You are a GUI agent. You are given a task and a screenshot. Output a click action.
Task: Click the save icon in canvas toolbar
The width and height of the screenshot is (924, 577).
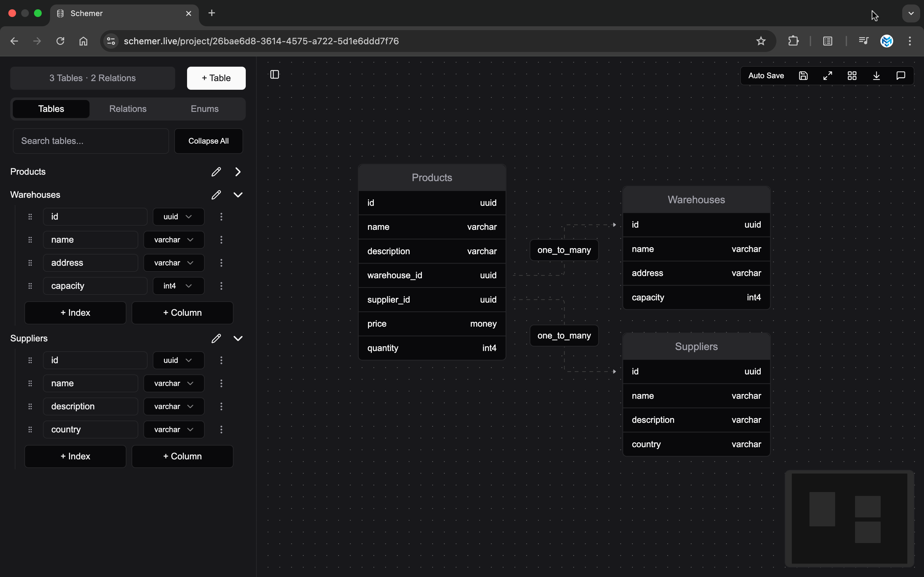click(803, 76)
